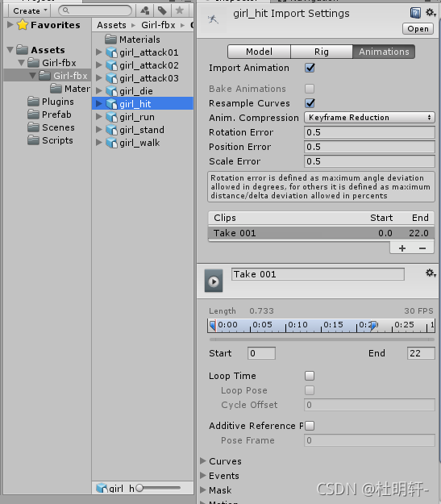Toggle Bake Animations checkbox
Screen dimensions: 441x504
coord(310,89)
